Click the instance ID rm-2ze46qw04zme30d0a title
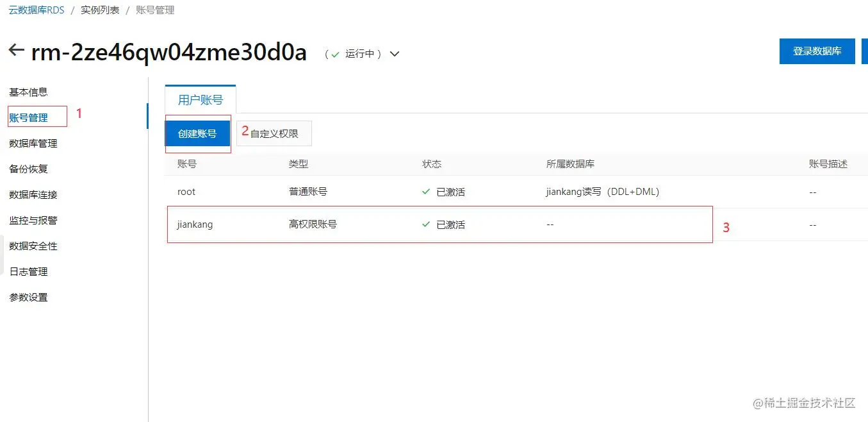Screen dimensions: 868x422 click(169, 52)
